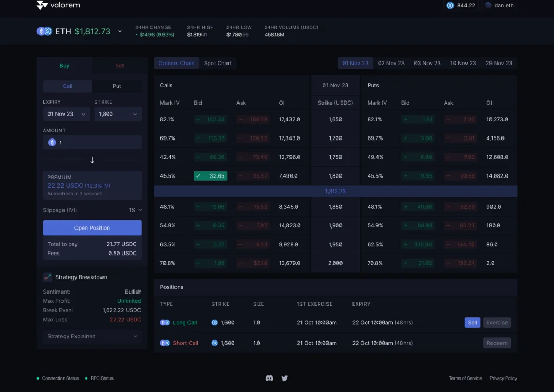Open the Spot Chart tab

coord(218,63)
